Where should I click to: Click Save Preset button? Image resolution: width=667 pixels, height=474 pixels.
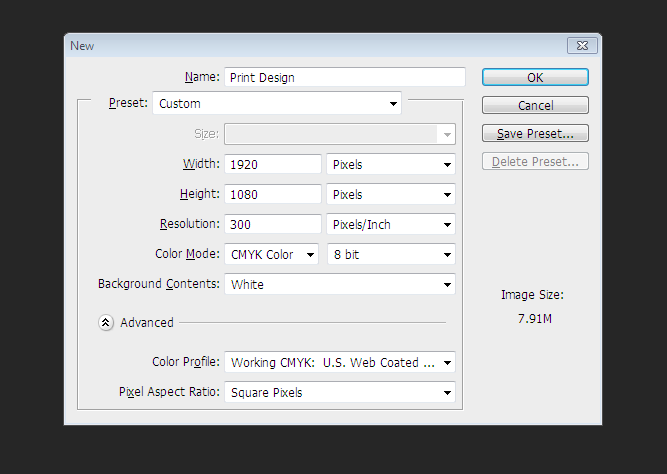[535, 133]
